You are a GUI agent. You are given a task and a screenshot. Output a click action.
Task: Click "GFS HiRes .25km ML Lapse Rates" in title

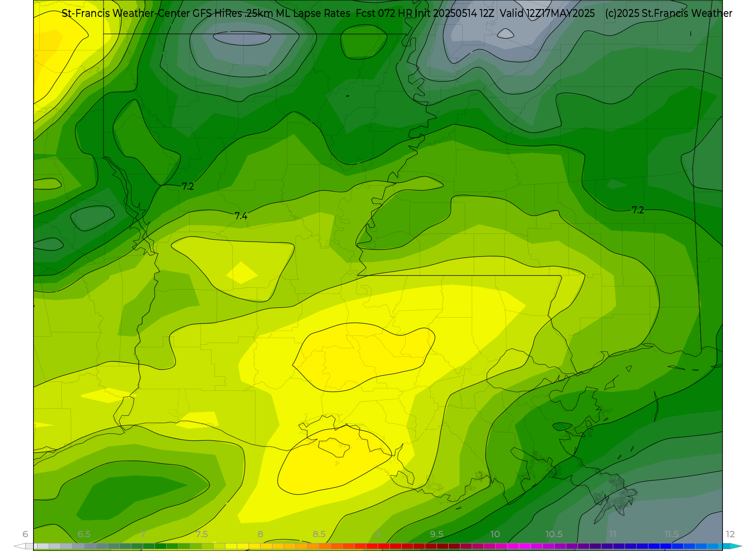(271, 13)
